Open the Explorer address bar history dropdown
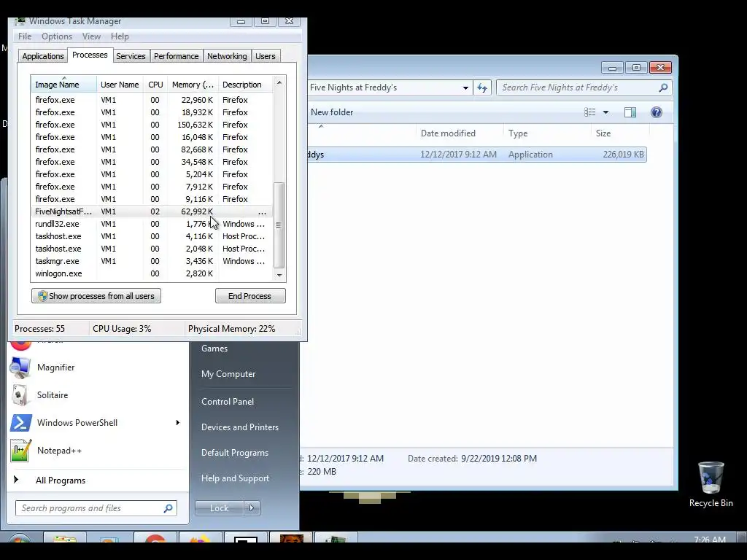Viewport: 747px width, 560px height. coord(465,87)
